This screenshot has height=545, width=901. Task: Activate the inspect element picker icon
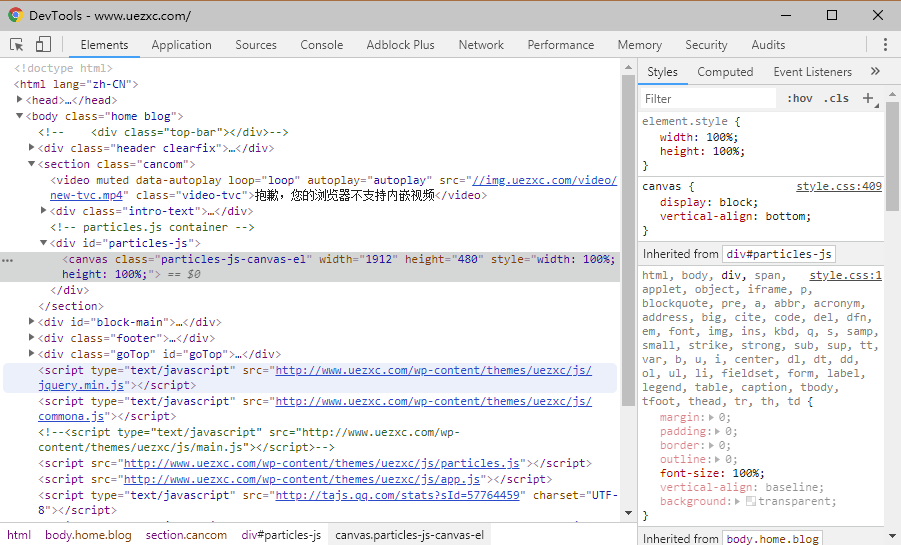pyautogui.click(x=17, y=45)
